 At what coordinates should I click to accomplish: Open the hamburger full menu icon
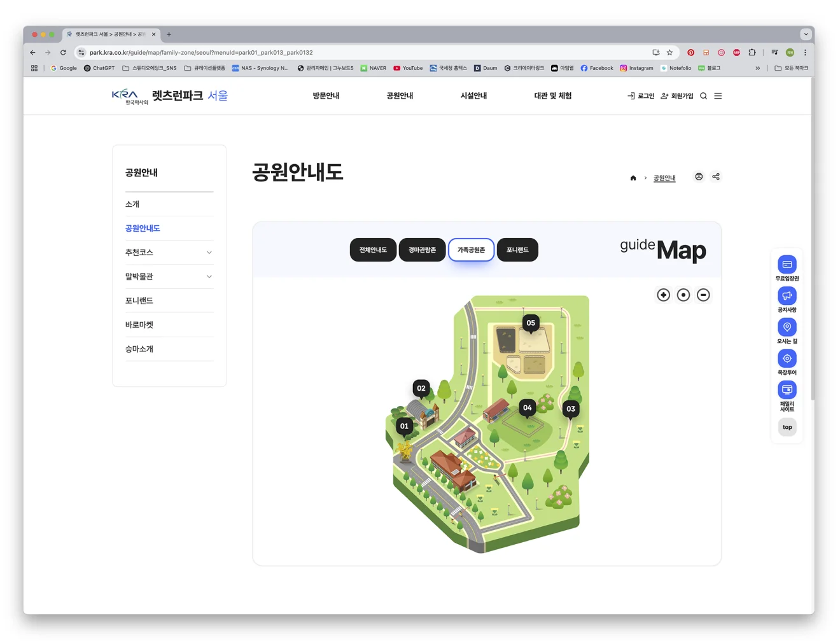[718, 96]
